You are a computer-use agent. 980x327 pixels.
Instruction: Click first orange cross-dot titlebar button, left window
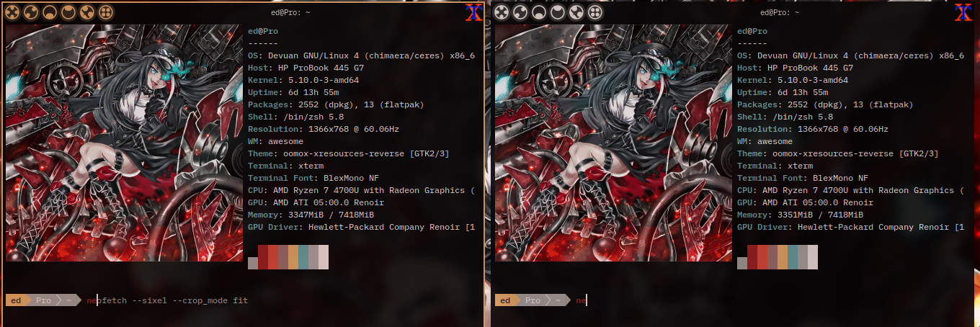pyautogui.click(x=12, y=12)
